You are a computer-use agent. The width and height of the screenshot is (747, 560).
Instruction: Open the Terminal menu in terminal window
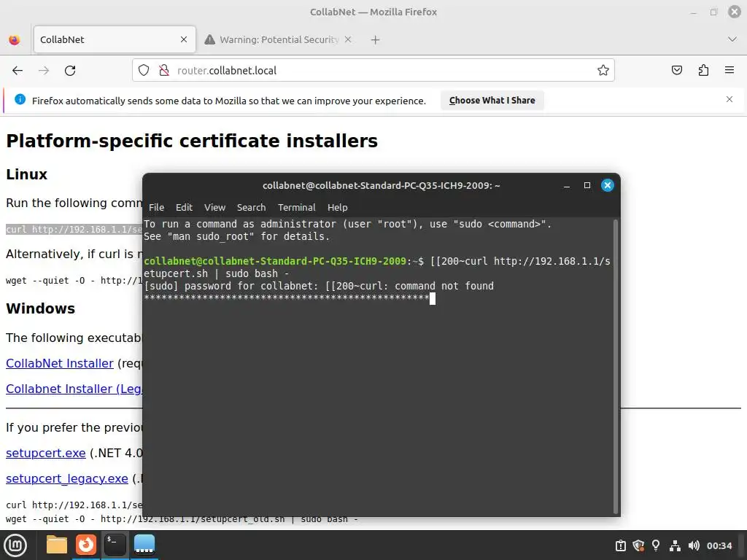coord(296,208)
